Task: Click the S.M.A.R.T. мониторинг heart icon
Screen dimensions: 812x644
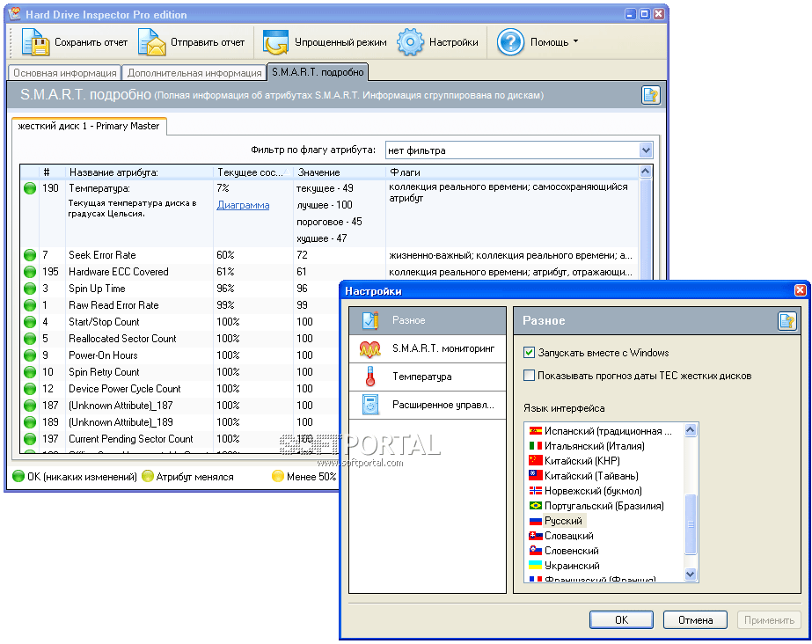Action: click(370, 349)
